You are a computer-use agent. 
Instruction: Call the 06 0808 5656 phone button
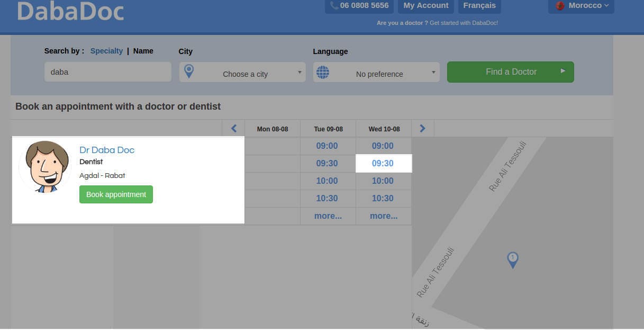coord(359,6)
